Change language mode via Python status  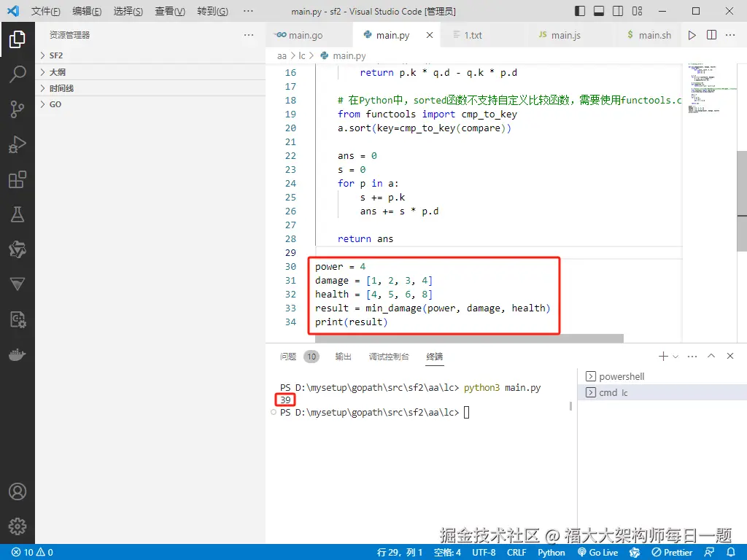click(551, 553)
